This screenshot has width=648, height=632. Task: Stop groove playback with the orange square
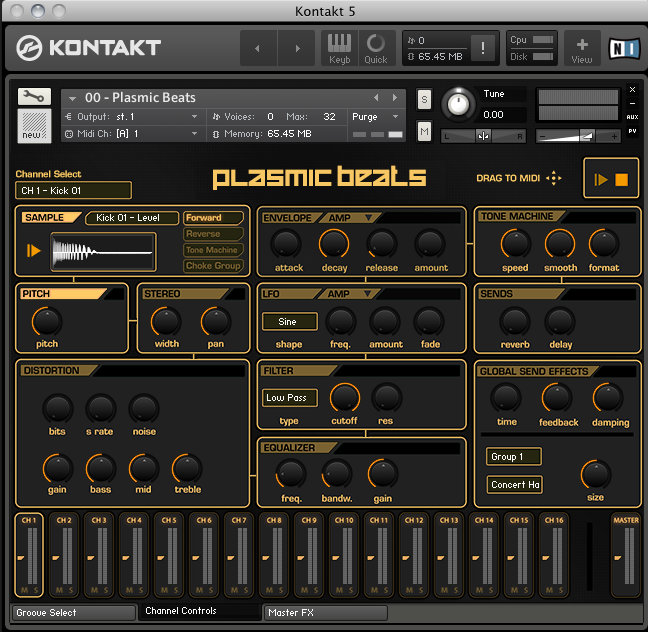(622, 180)
